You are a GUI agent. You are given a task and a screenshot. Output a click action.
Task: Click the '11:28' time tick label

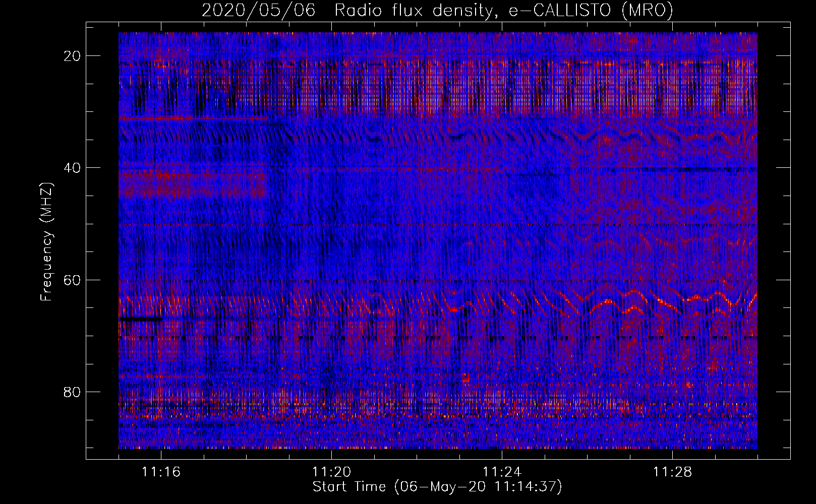click(672, 472)
